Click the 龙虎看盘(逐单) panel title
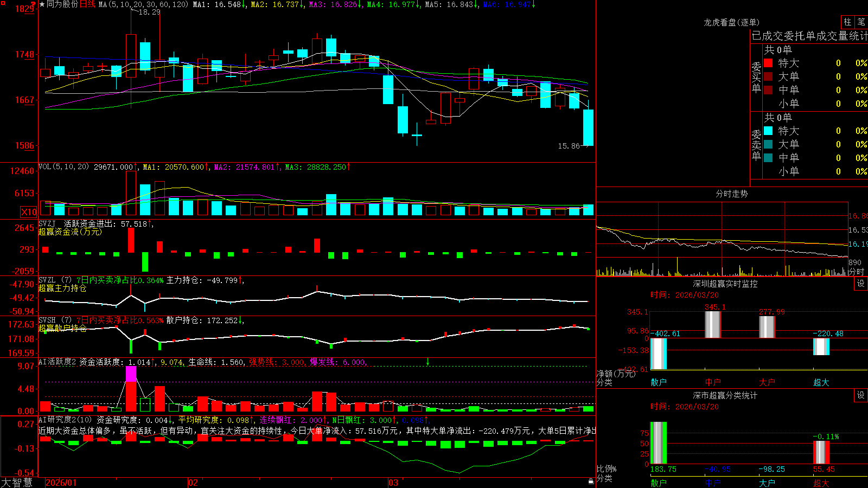Screen dimensions: 868x488 coord(731,22)
